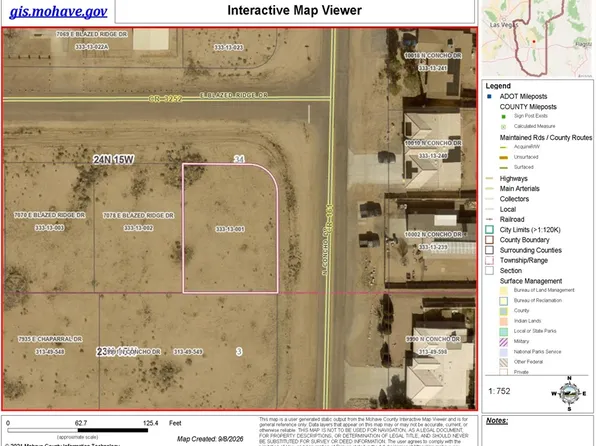This screenshot has width=596, height=446.
Task: Click the Surface Management legend heading
Action: (531, 281)
